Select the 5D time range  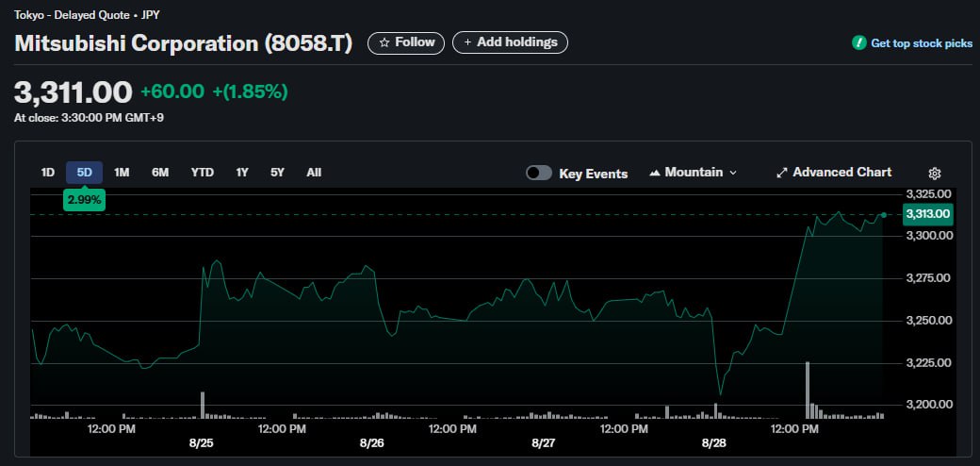(85, 173)
